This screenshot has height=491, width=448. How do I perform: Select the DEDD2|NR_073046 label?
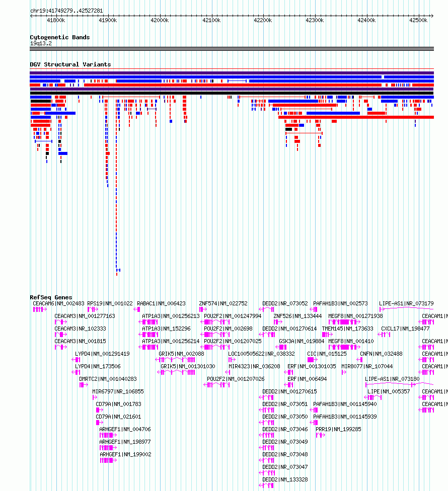285,429
